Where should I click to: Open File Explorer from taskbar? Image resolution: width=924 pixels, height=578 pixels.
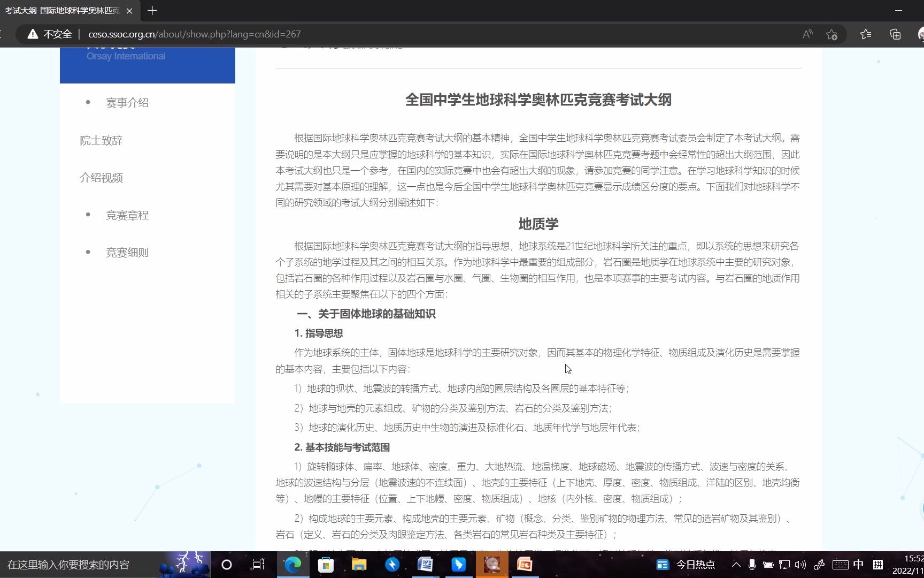pyautogui.click(x=359, y=565)
